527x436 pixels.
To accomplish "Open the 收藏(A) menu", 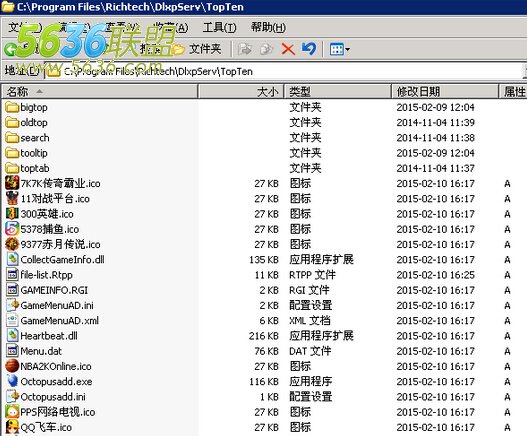I will point(171,27).
